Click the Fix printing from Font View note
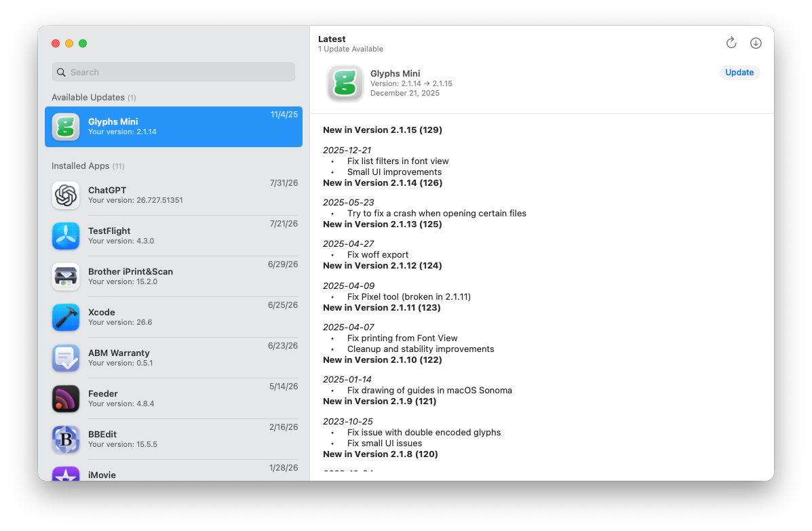This screenshot has height=531, width=812. click(402, 338)
